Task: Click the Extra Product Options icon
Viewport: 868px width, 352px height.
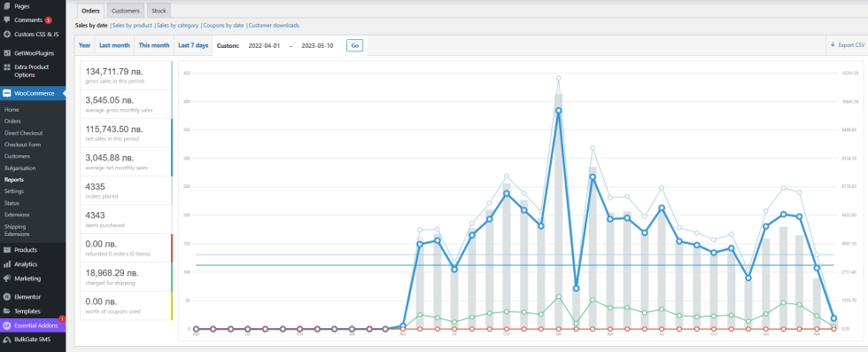Action: pyautogui.click(x=7, y=67)
